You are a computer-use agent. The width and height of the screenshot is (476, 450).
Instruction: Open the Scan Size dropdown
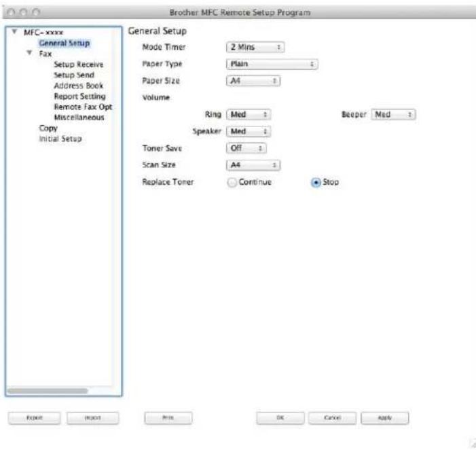coord(253,165)
